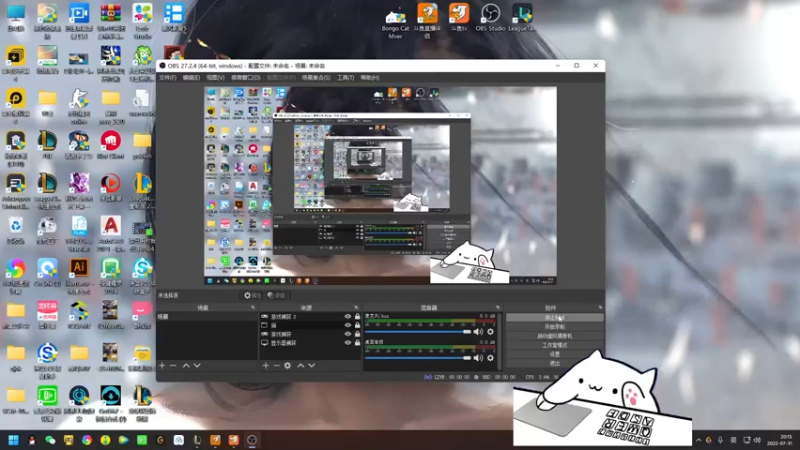
Task: Open the 视图(V) menu
Action: tap(215, 78)
